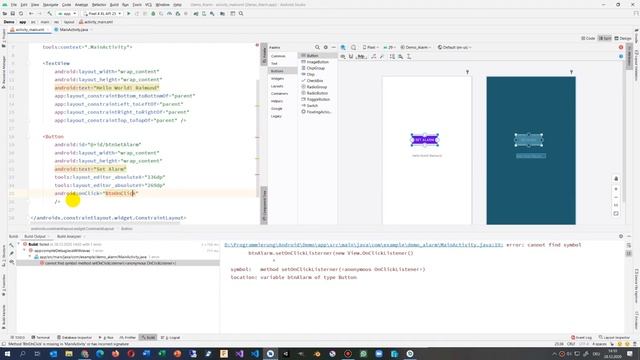Select the activity_main.xml editor tab
This screenshot has height=360, width=640.
point(29,30)
